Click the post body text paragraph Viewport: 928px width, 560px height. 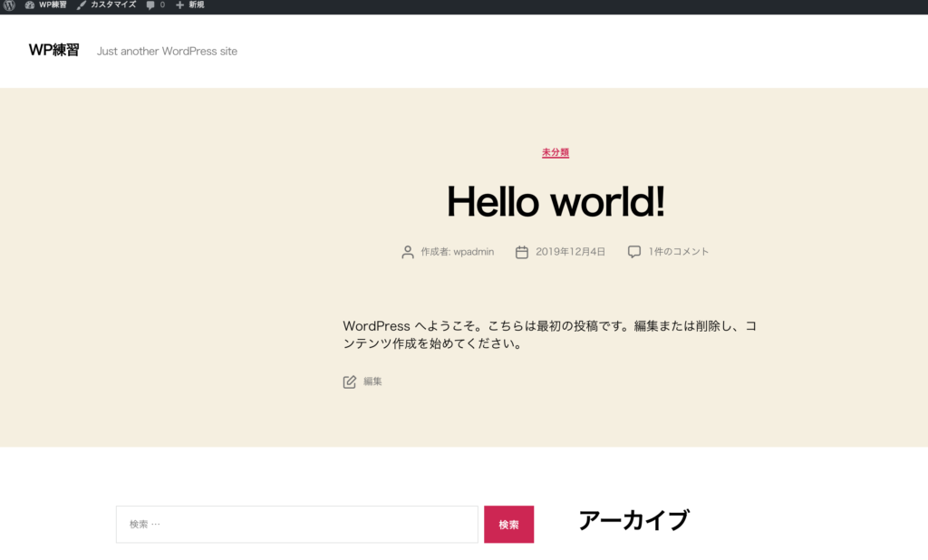pos(550,334)
